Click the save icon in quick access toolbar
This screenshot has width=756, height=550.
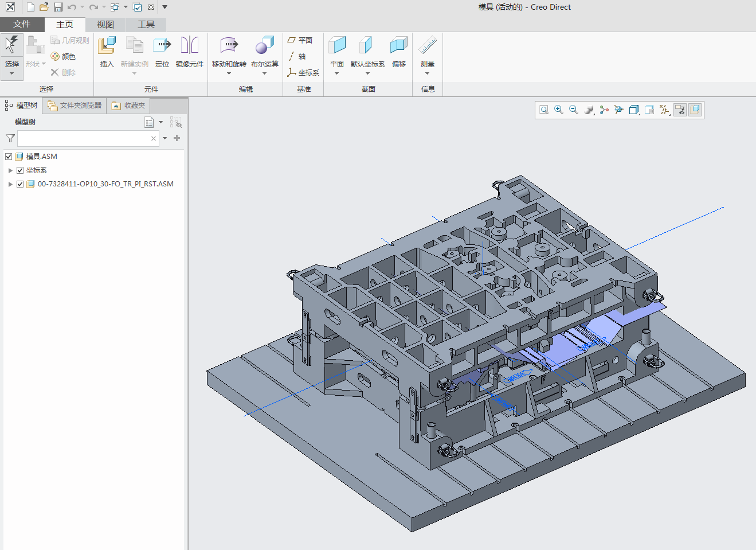coord(58,7)
